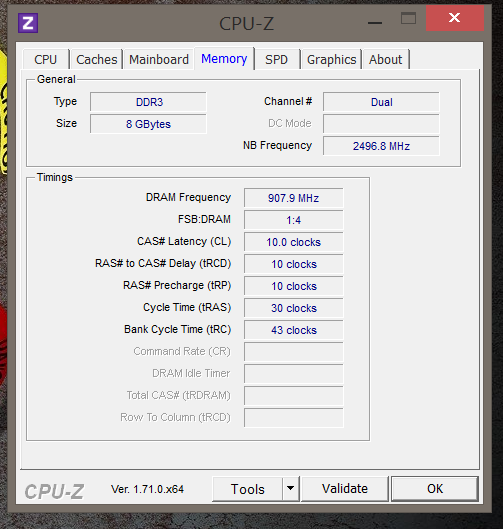Select the DRAM Frequency value 907.9 MHz

point(294,198)
